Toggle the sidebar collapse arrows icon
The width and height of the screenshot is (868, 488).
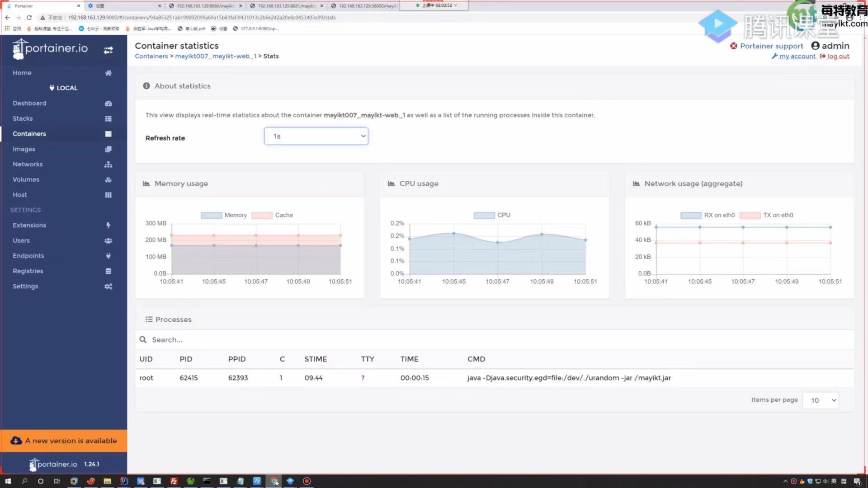pos(108,50)
